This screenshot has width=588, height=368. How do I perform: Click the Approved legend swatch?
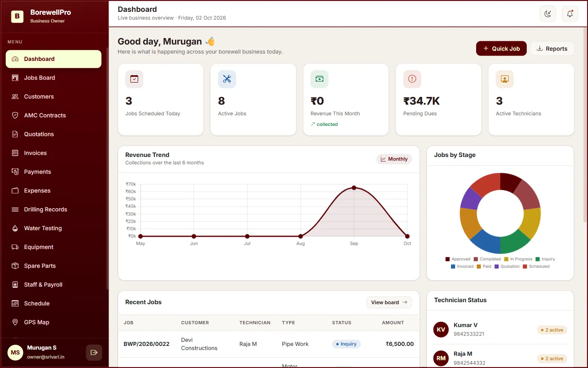448,259
